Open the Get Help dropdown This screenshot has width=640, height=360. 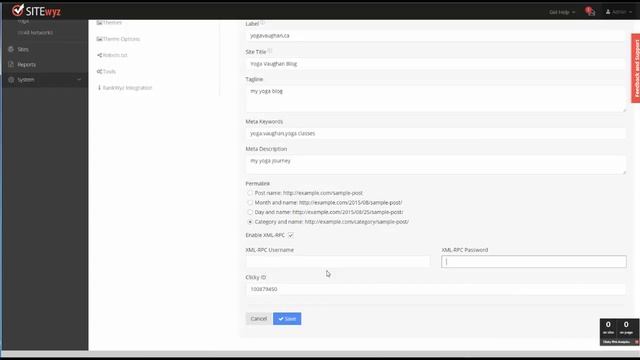pos(562,12)
